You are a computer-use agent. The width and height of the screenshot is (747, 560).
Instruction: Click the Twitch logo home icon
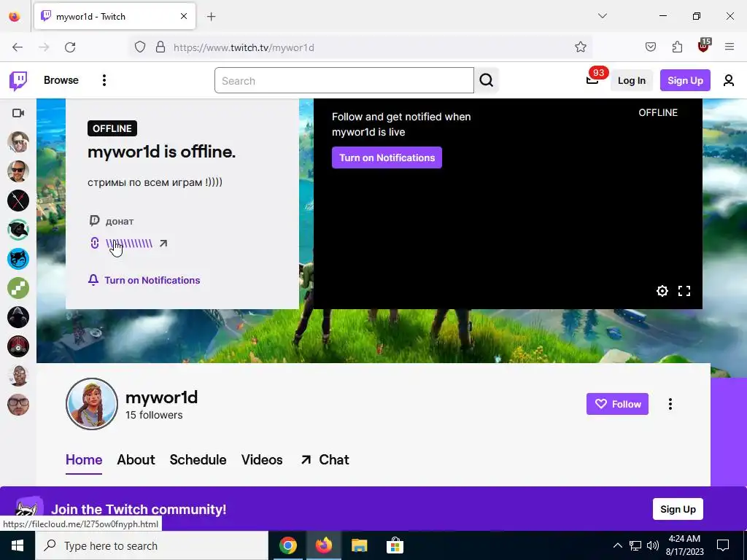coord(18,80)
